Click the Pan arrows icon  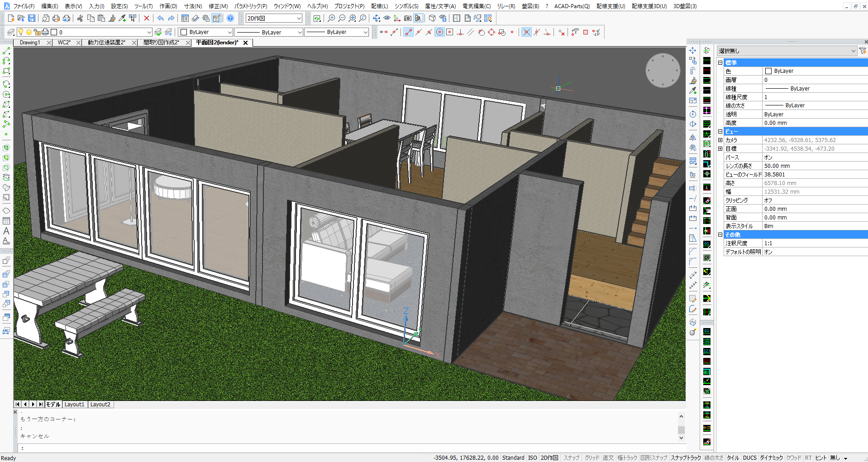[377, 18]
